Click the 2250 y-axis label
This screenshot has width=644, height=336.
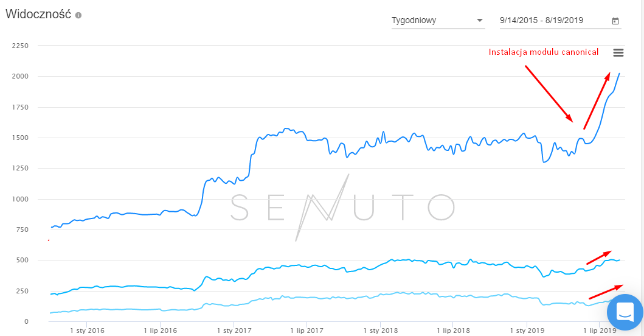point(20,46)
